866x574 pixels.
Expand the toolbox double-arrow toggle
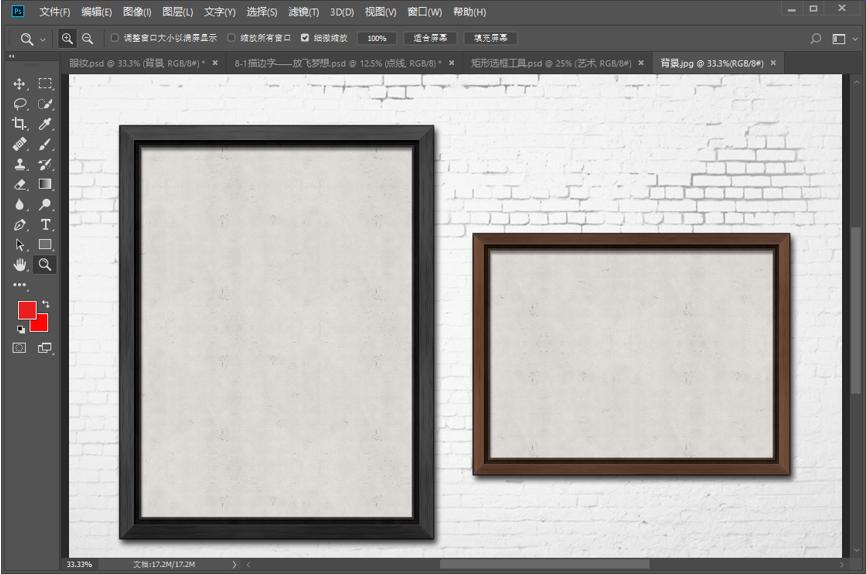12,56
